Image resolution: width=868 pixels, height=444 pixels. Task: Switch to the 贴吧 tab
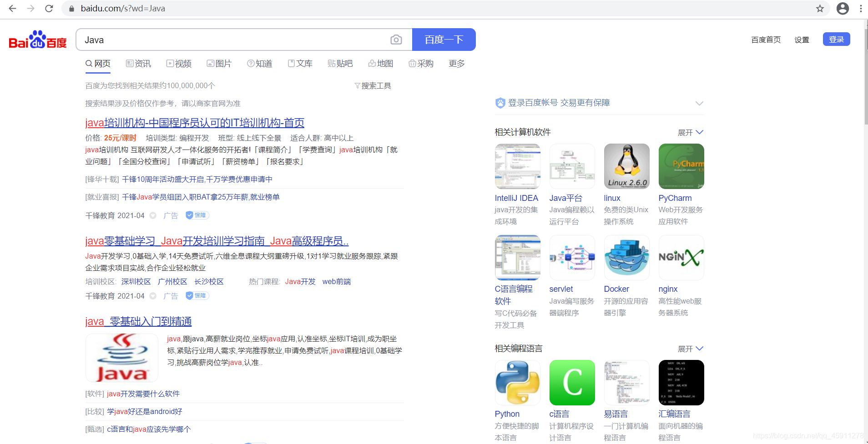pyautogui.click(x=340, y=64)
